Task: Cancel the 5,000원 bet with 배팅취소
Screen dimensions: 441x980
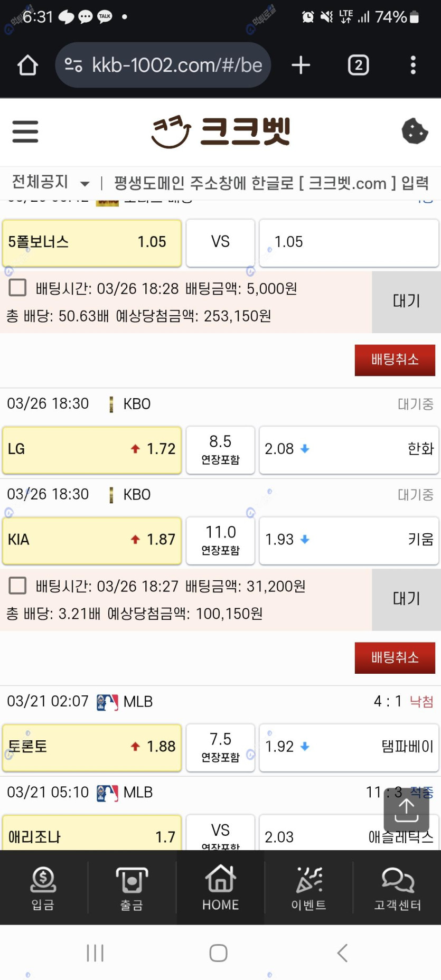Action: coord(395,360)
